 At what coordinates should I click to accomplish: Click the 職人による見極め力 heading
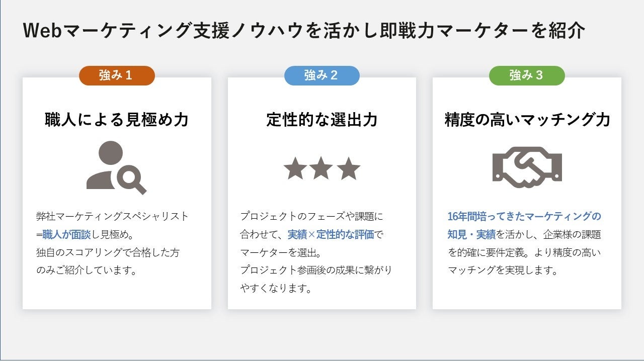coord(117,120)
